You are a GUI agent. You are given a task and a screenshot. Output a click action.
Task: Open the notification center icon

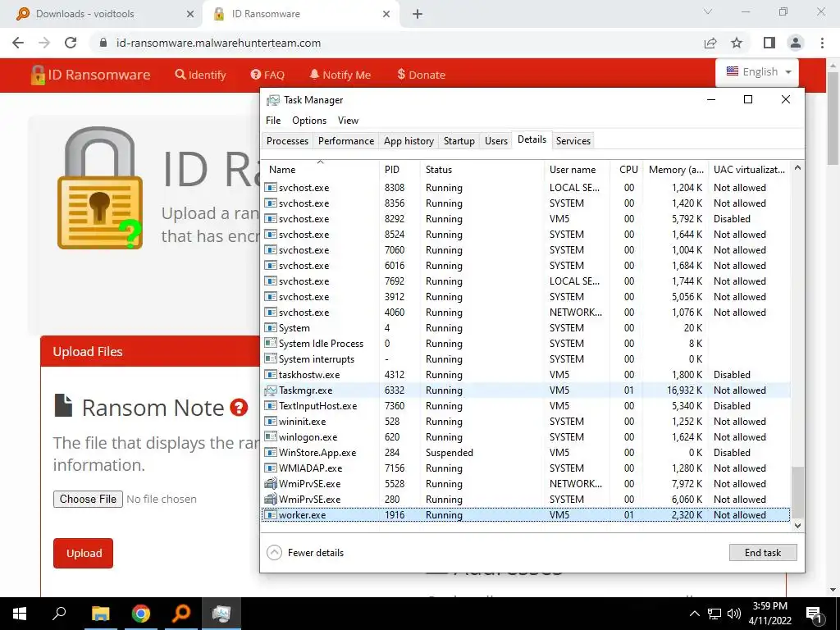(x=813, y=614)
